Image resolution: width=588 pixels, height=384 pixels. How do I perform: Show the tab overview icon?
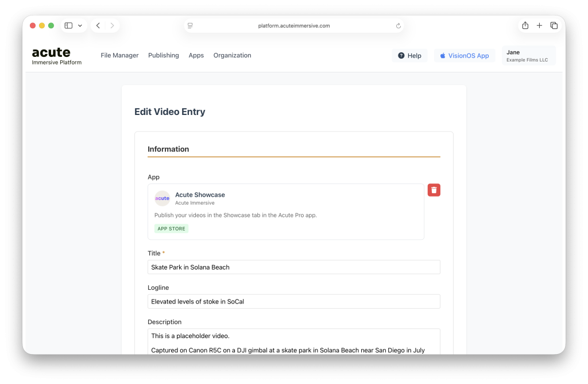point(554,26)
